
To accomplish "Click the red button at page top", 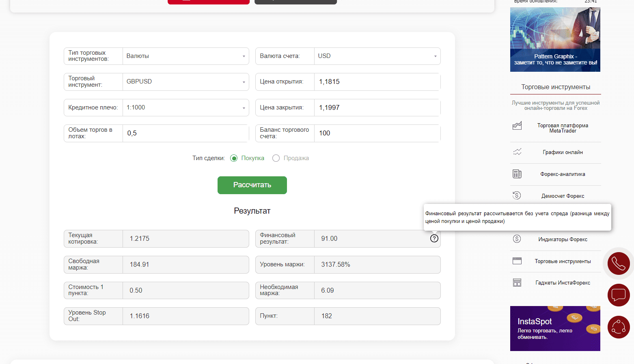I will 209,2.
